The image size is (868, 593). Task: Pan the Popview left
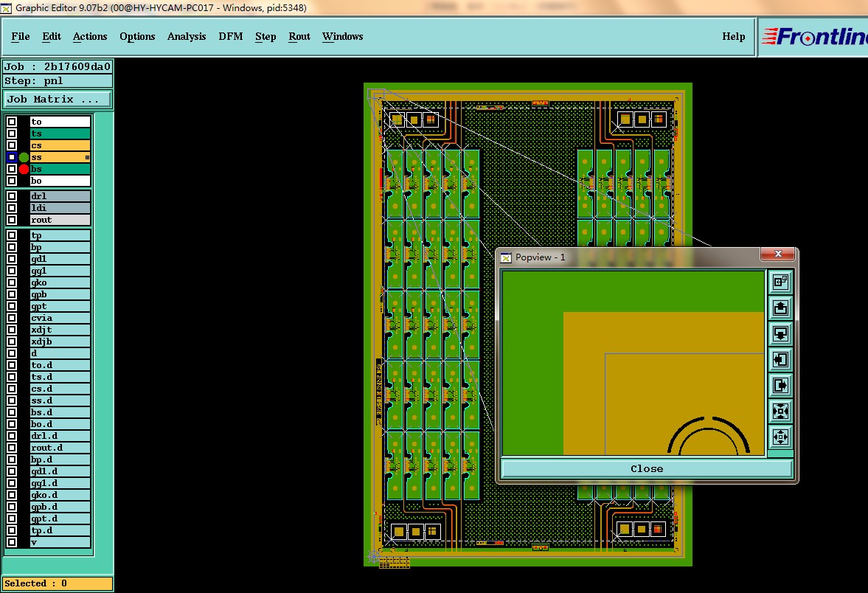point(780,360)
